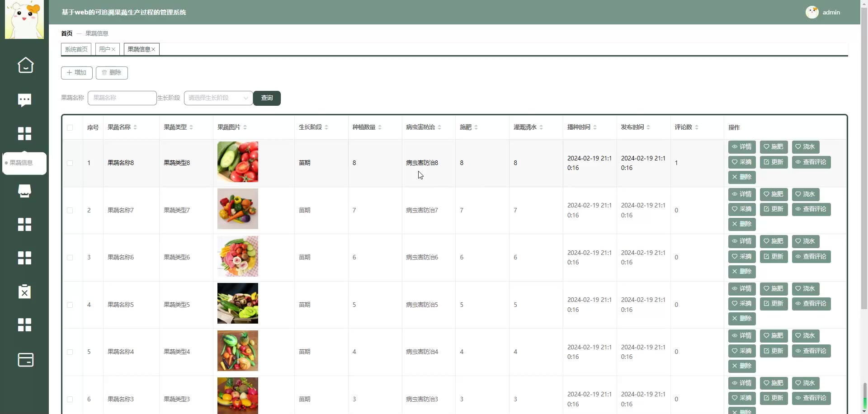Click the storefront icon in sidebar
The height and width of the screenshot is (414, 868).
(x=24, y=191)
